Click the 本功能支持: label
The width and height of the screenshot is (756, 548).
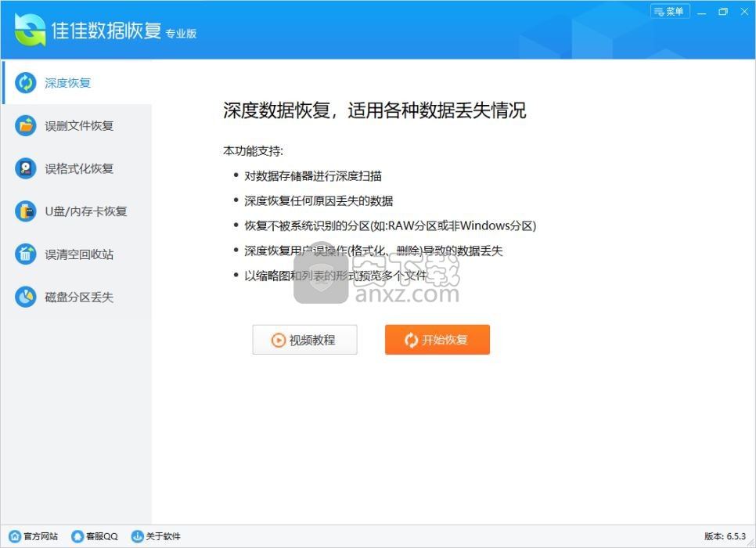[x=253, y=151]
